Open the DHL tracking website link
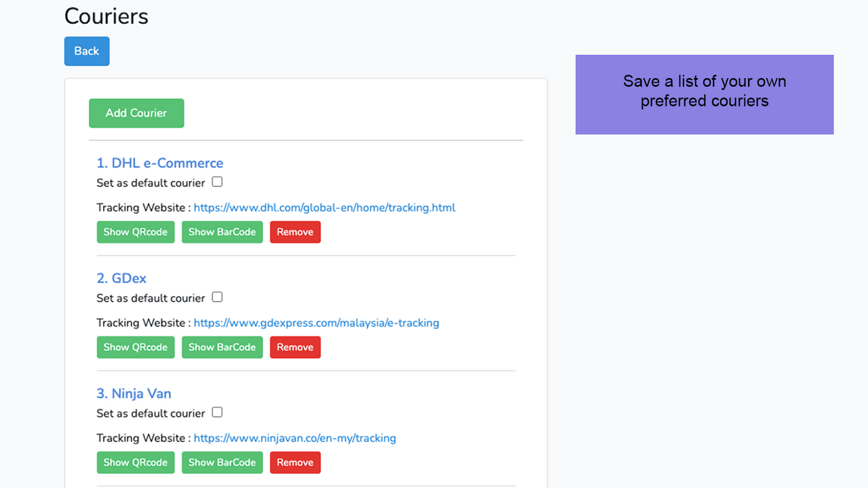This screenshot has height=488, width=868. (x=325, y=207)
